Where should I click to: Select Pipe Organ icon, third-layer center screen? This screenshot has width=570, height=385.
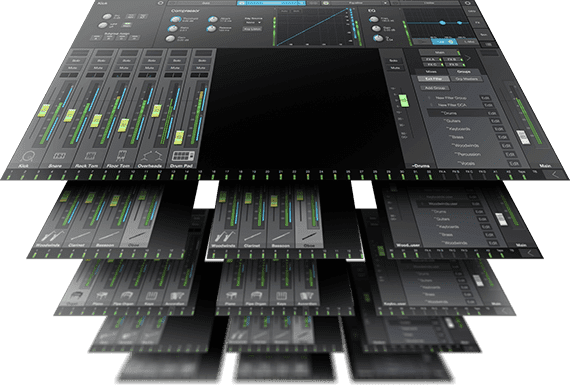[256, 296]
